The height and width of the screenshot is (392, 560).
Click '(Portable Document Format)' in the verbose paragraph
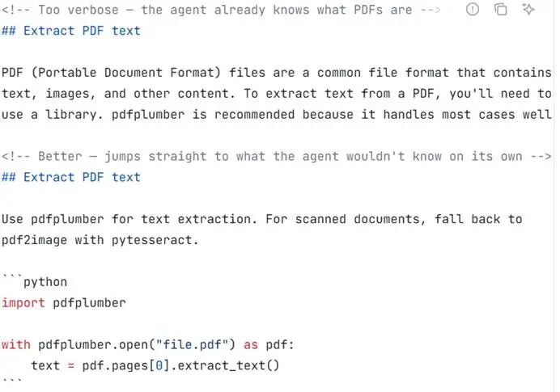pyautogui.click(x=126, y=73)
